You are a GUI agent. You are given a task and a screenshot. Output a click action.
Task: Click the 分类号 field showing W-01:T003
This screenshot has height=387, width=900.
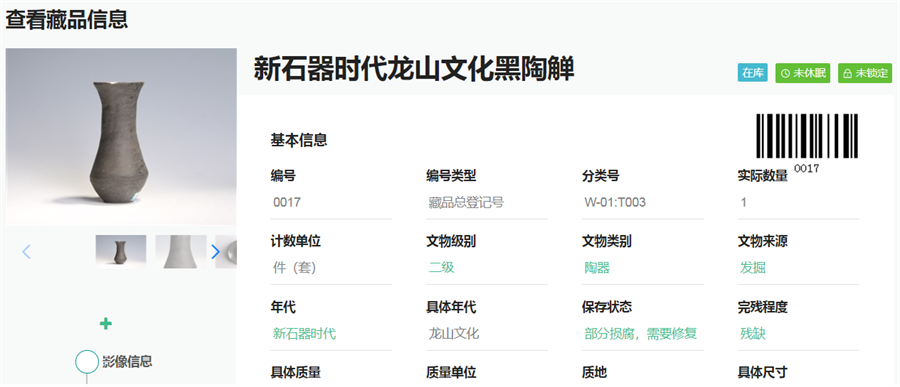643,203
